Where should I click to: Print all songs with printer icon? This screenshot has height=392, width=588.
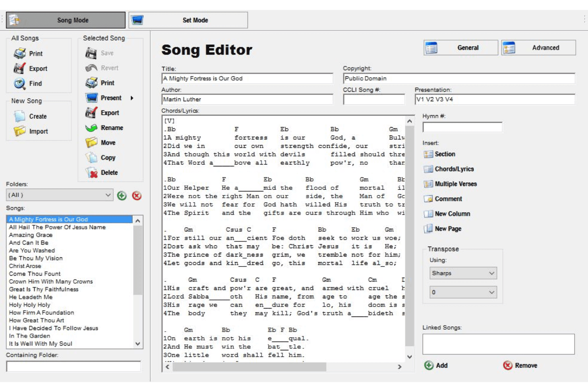[19, 54]
